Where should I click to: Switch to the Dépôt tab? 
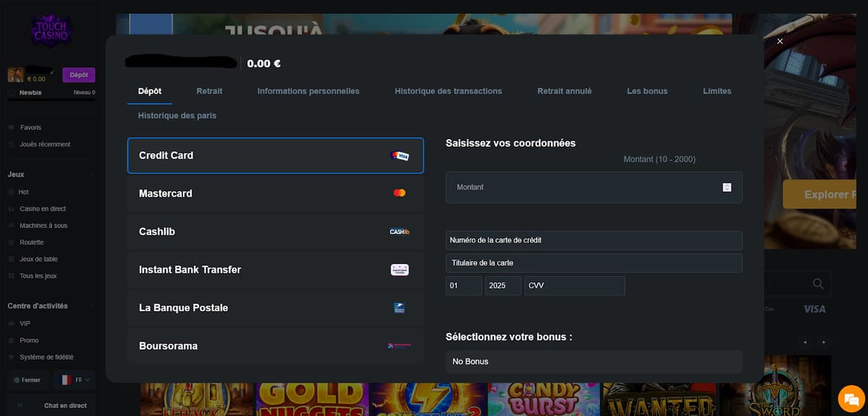[150, 91]
